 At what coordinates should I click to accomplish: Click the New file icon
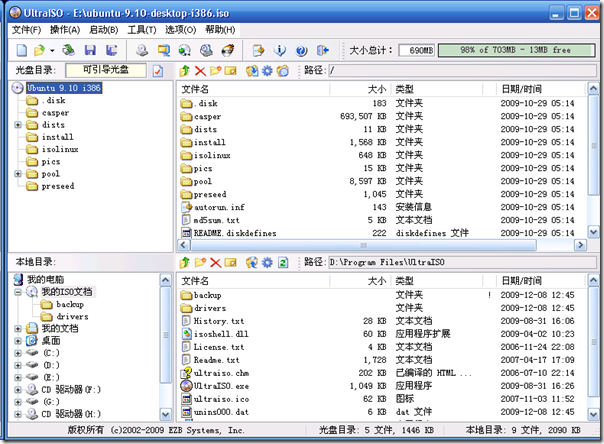(x=22, y=50)
